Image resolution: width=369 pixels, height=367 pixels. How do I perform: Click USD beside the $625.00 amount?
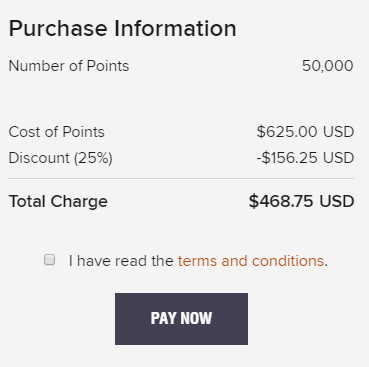(338, 132)
